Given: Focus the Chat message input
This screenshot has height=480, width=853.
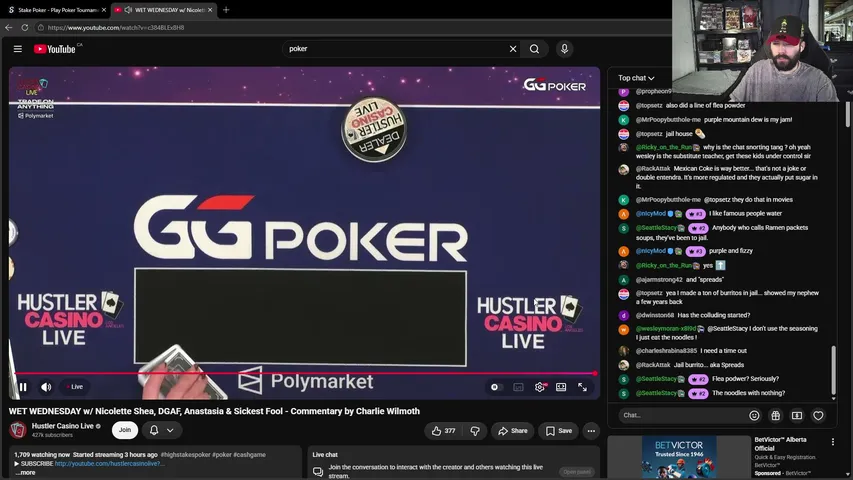Looking at the screenshot, I should click(x=682, y=415).
